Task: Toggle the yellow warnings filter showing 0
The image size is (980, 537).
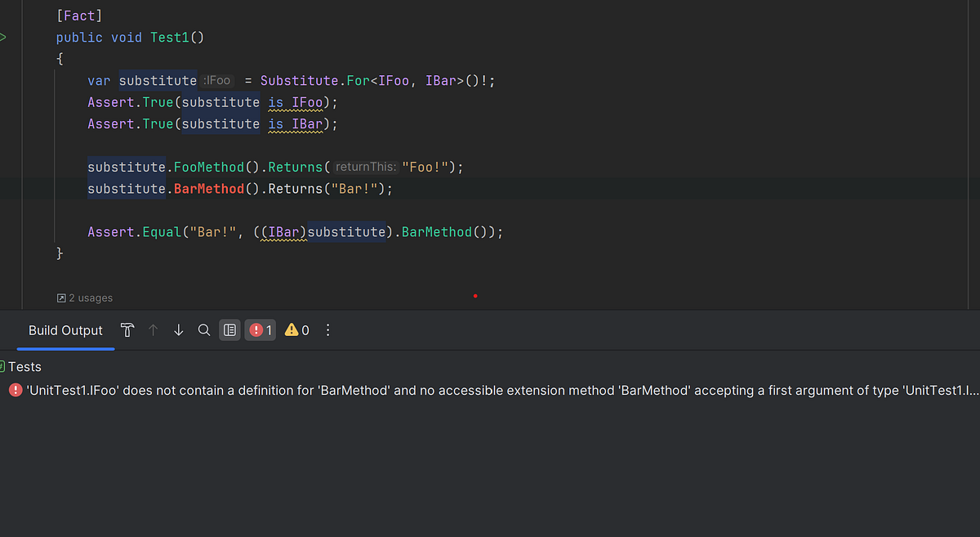Action: (x=296, y=330)
